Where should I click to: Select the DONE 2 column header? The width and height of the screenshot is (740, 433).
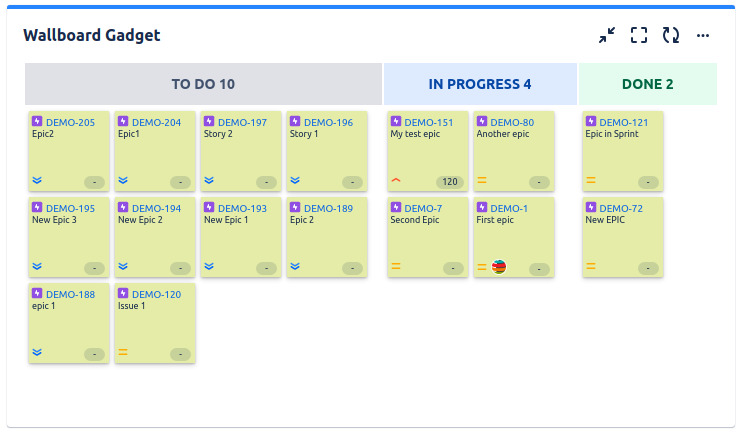pyautogui.click(x=648, y=84)
